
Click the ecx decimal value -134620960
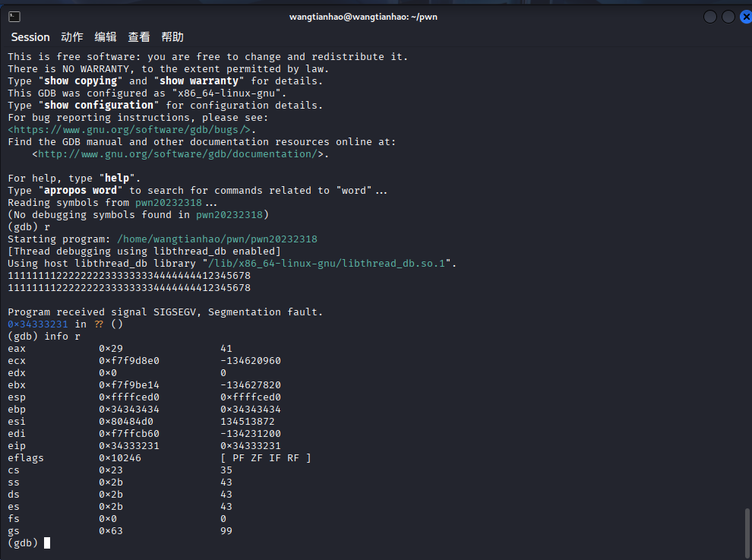251,360
